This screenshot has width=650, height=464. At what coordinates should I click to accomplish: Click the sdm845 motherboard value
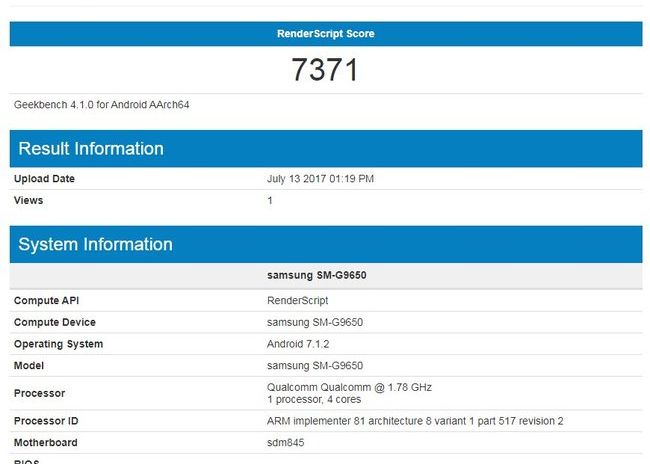pos(285,443)
